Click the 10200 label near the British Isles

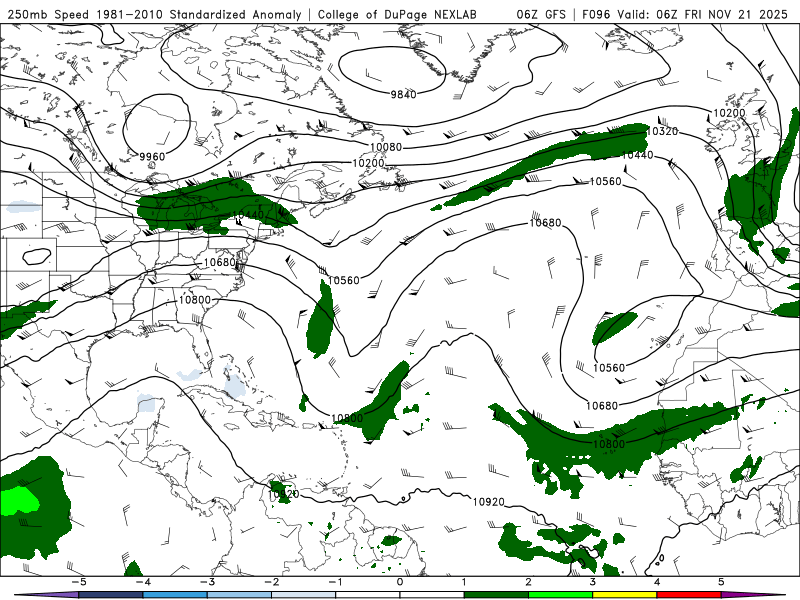pyautogui.click(x=729, y=113)
